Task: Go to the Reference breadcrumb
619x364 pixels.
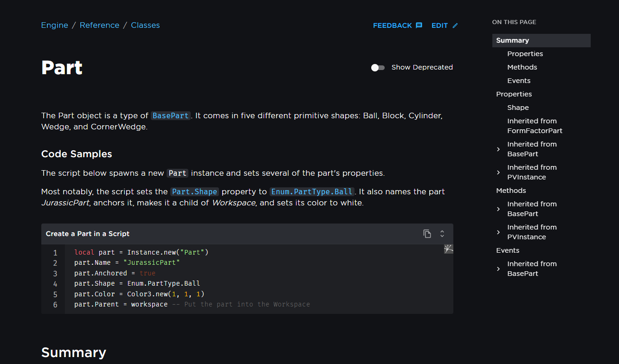Action: (99, 26)
